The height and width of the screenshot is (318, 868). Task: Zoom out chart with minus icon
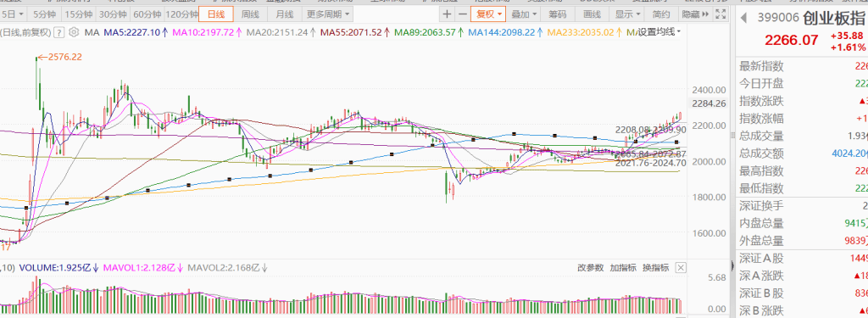462,14
